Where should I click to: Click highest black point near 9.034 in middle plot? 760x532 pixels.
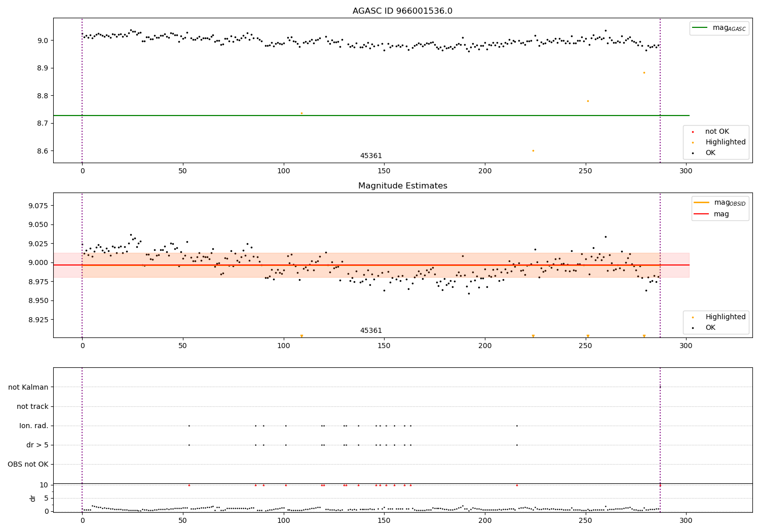(x=605, y=237)
